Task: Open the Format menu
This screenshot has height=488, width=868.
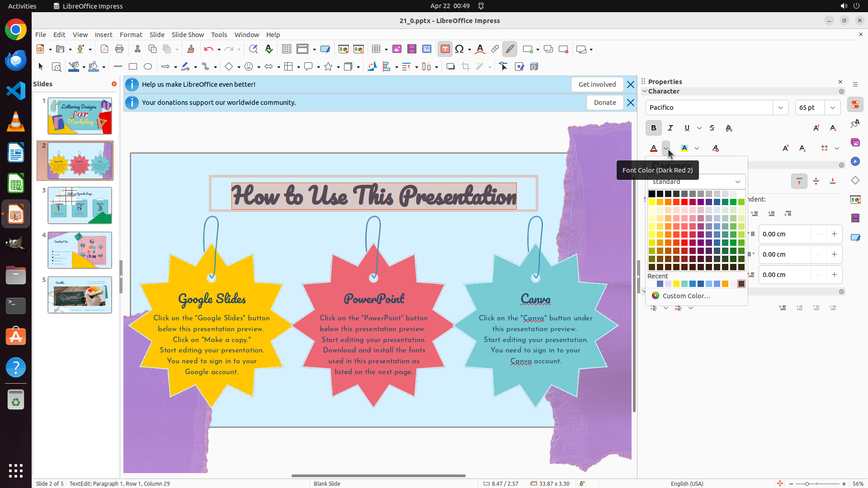Action: (131, 34)
